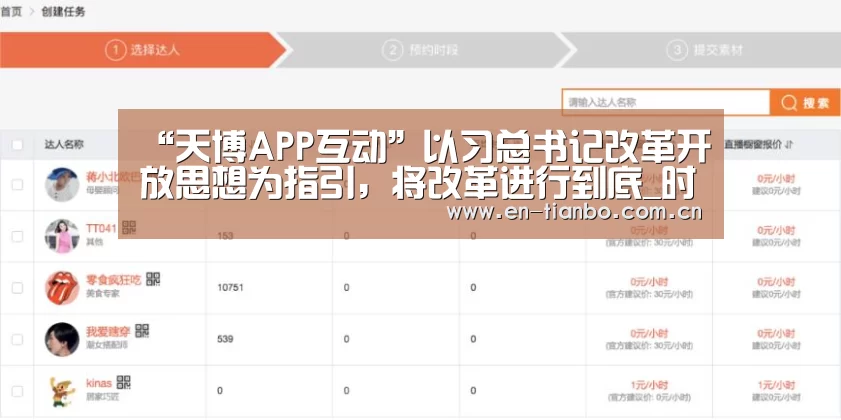The width and height of the screenshot is (841, 420).
Task: Select the 539 value in 我爱瞎穿 row
Action: click(225, 339)
